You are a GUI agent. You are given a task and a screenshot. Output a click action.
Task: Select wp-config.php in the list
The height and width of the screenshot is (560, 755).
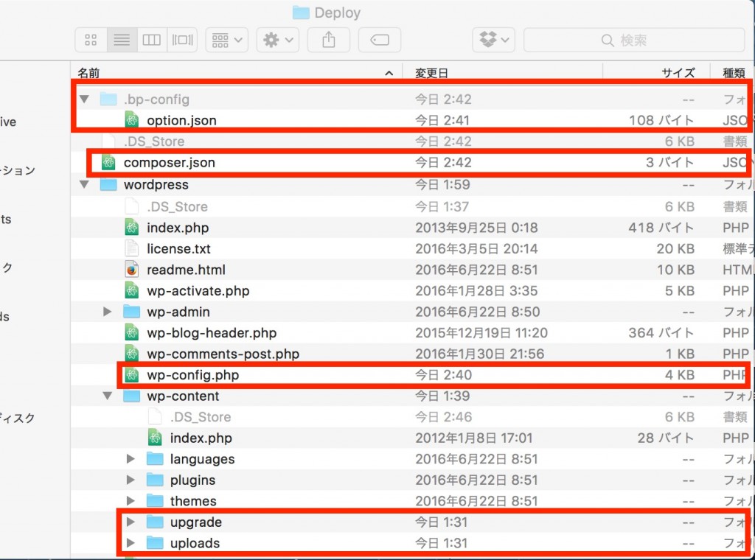tap(192, 375)
